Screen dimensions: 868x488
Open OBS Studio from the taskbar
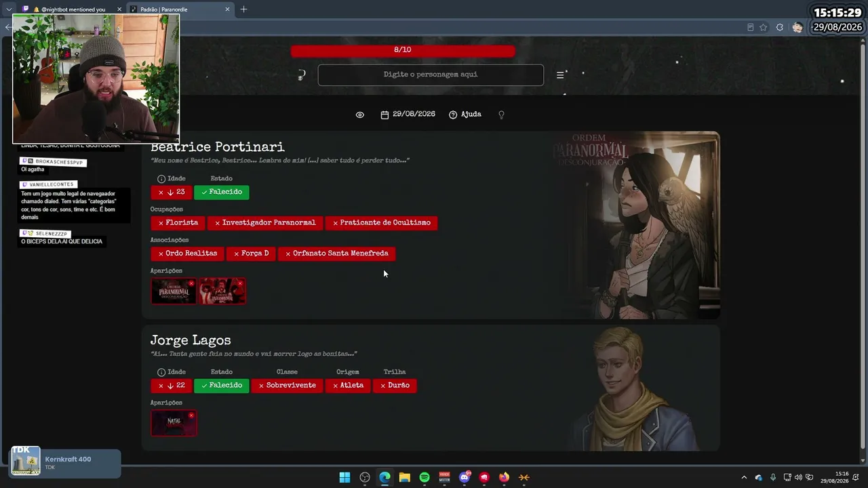365,477
